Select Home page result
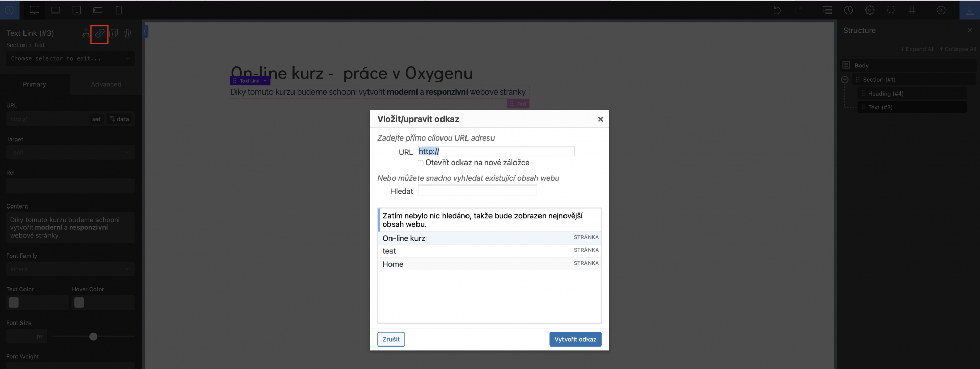 489,264
